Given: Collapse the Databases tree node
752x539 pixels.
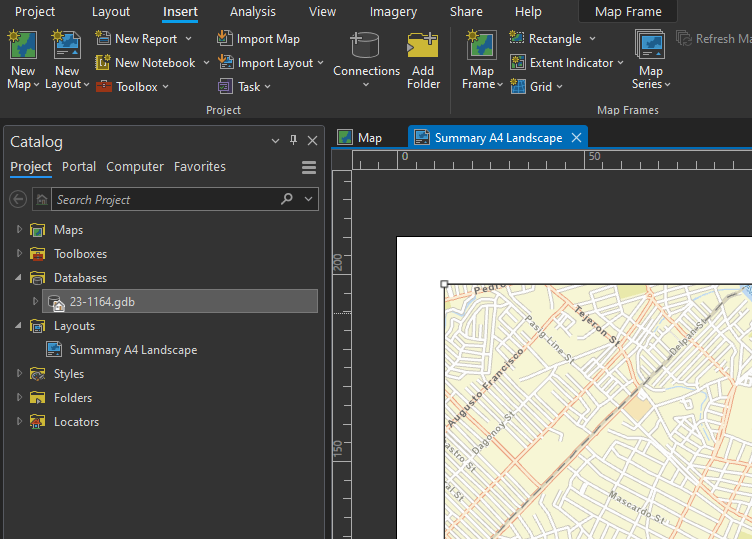Looking at the screenshot, I should (18, 278).
